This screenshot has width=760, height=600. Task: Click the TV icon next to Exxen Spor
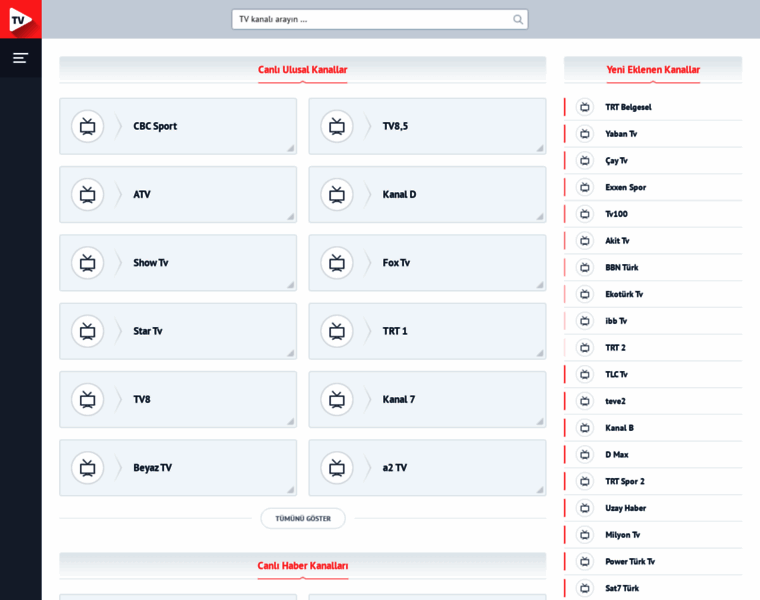tap(585, 187)
